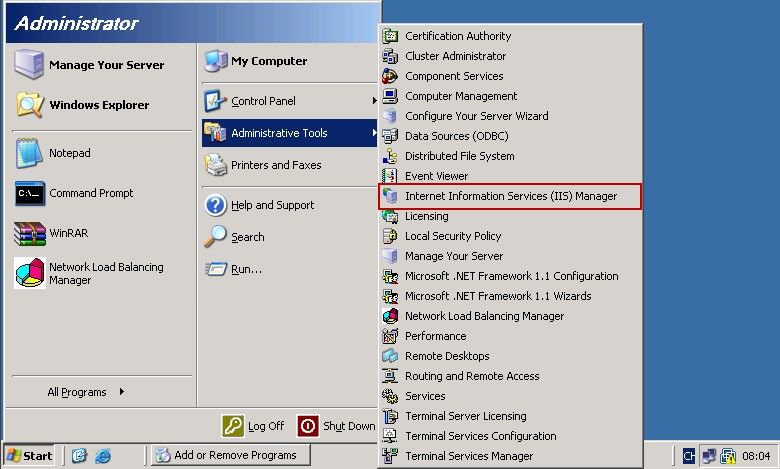Select Microsoft .NET Framework 1.1 Configuration
Image resolution: width=780 pixels, height=469 pixels.
(x=510, y=276)
